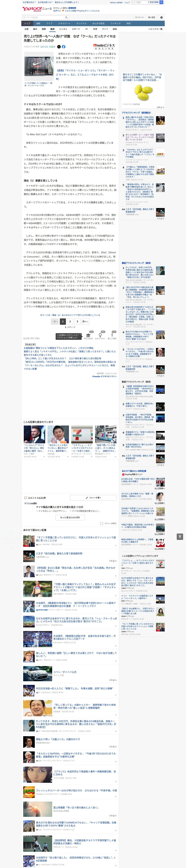Image resolution: width=186 pixels, height=868 pixels.
Task: Click the ログイン link
Action: [57, 11]
